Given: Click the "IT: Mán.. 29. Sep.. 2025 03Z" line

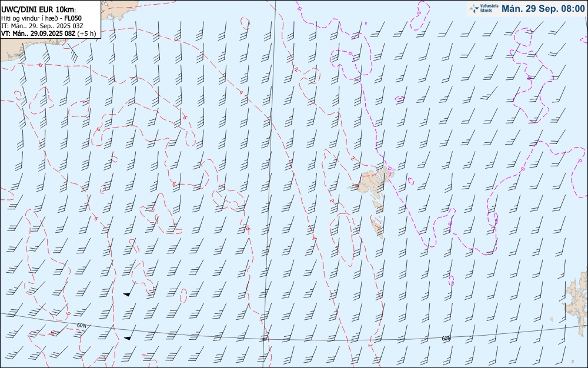Looking at the screenshot, I should tap(42, 26).
